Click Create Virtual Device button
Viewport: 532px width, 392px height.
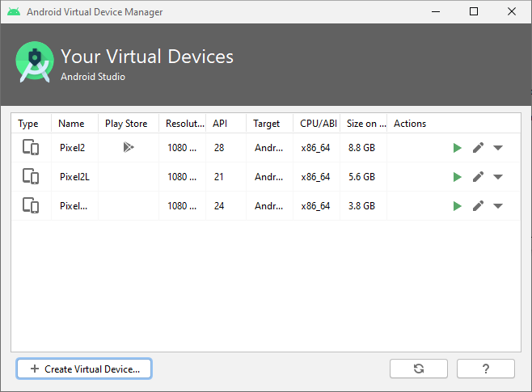(x=84, y=369)
